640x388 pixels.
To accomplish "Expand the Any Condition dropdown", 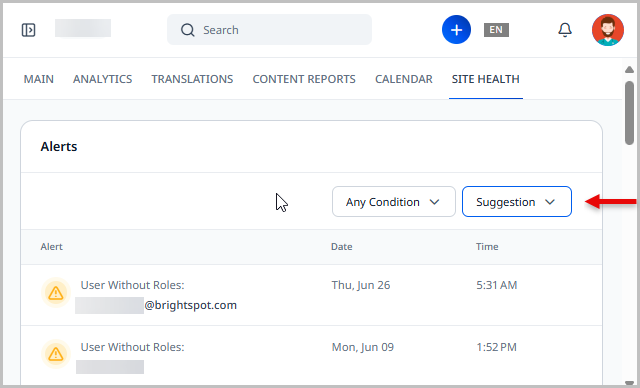I will click(394, 202).
